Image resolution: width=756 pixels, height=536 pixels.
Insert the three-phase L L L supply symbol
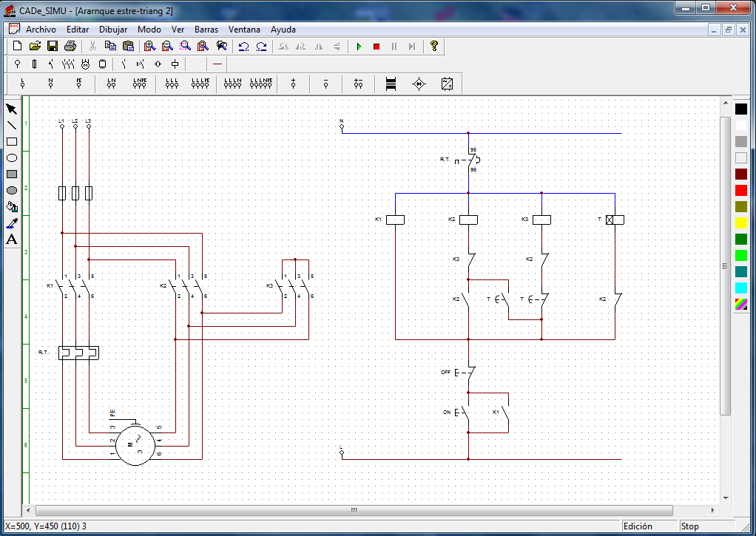172,84
